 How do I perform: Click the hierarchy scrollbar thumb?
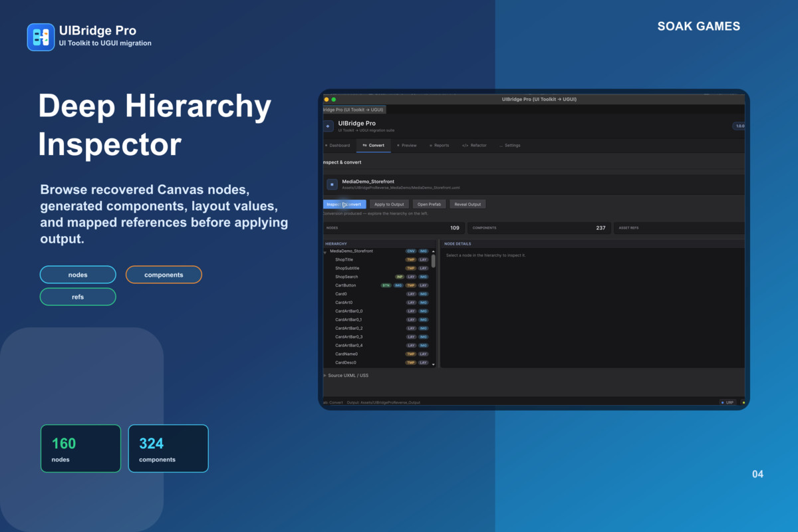pyautogui.click(x=434, y=261)
